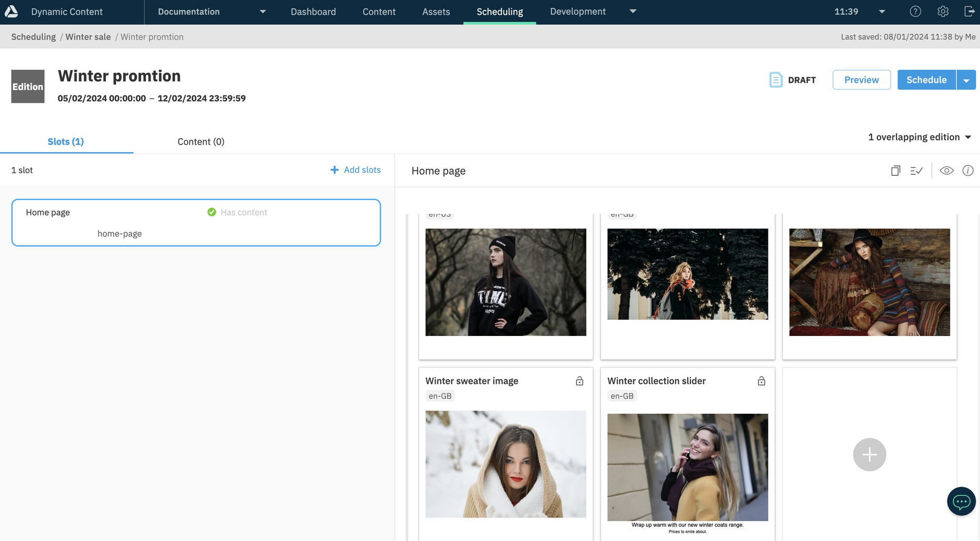Click lock icon on Winter sweater image

pos(580,381)
